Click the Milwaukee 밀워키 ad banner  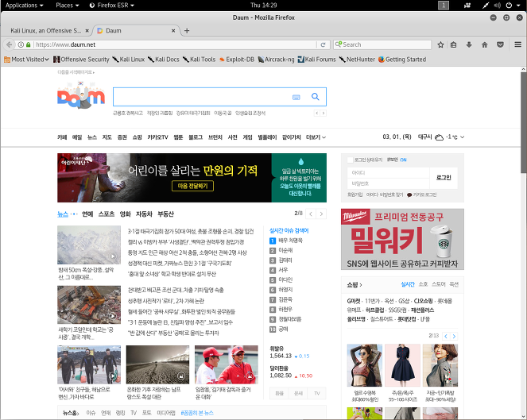[402, 239]
